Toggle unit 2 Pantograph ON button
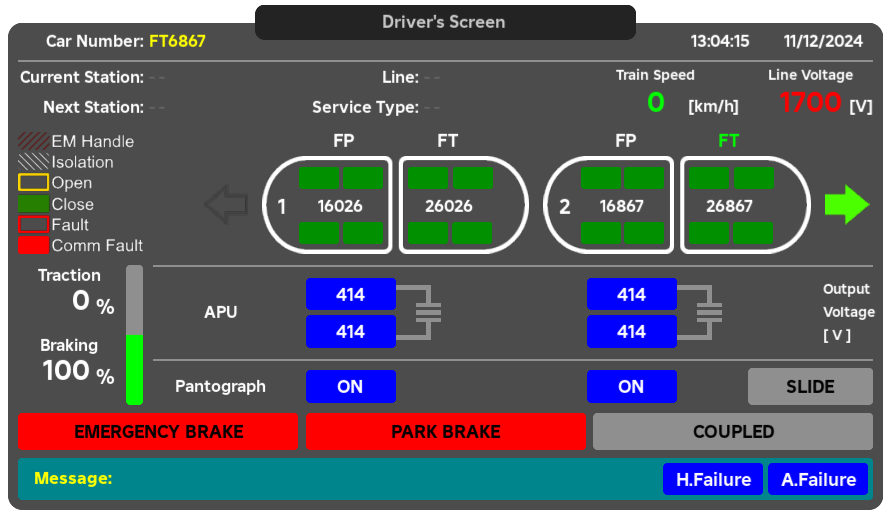 [x=631, y=386]
